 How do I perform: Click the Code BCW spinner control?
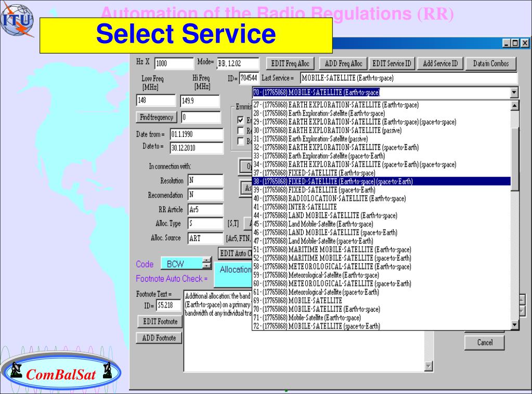click(206, 263)
